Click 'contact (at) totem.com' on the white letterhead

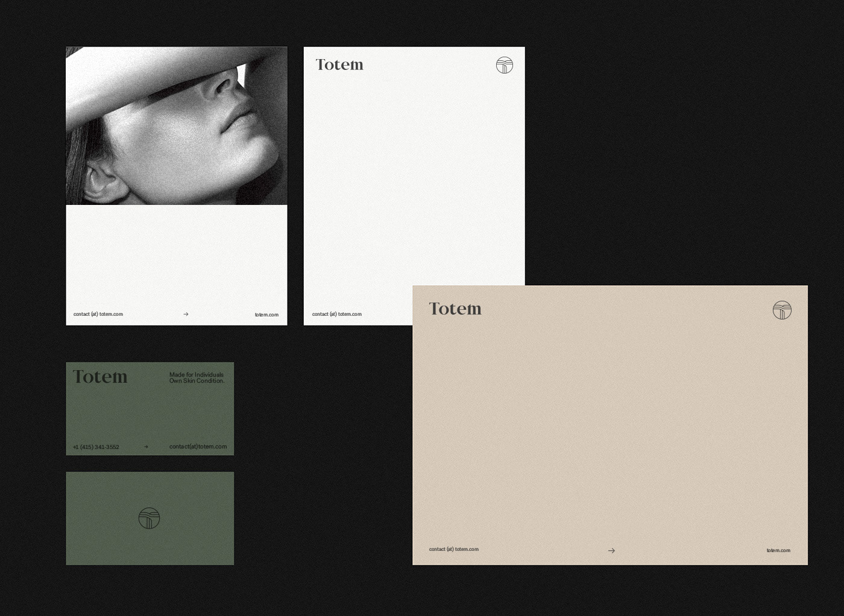click(337, 314)
